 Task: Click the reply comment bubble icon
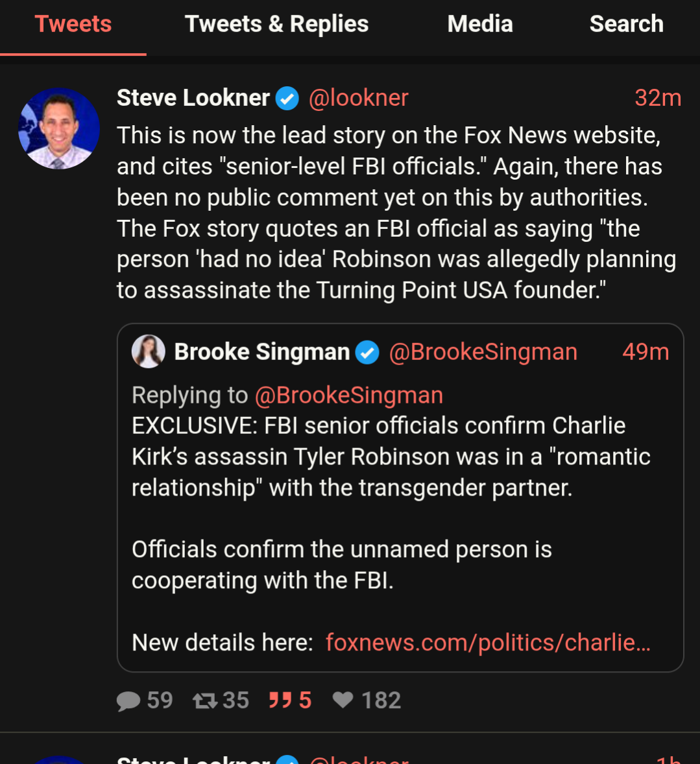[128, 701]
